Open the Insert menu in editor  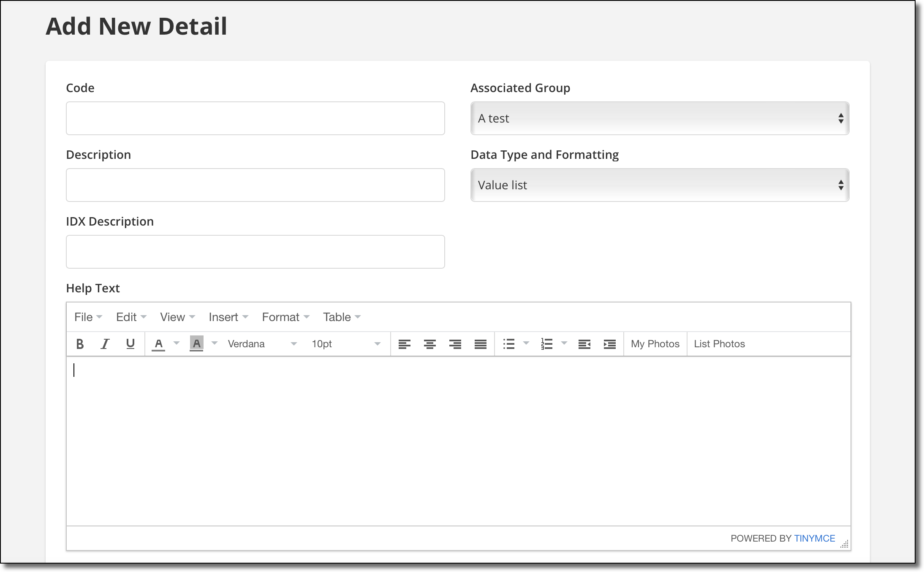pos(228,317)
